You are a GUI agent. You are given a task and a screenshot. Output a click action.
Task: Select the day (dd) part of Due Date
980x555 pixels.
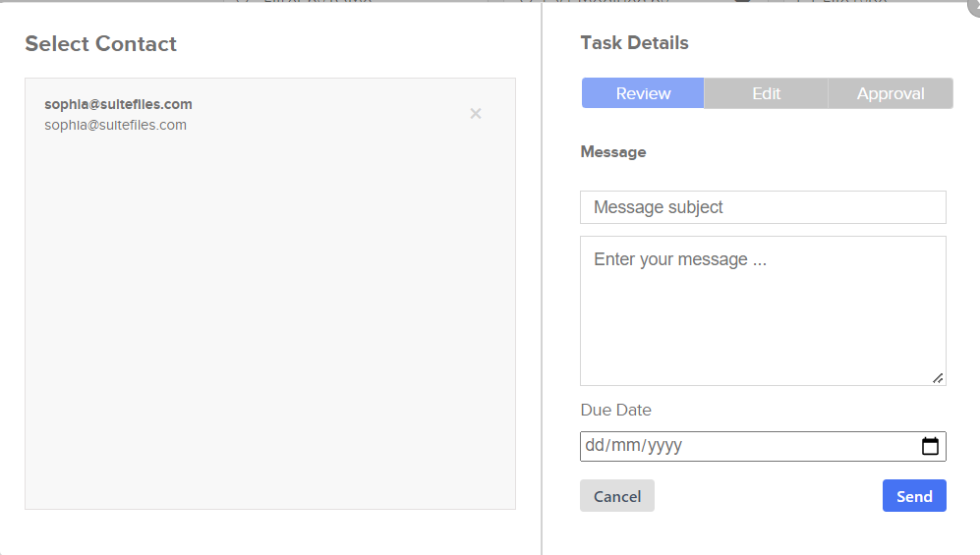pyautogui.click(x=595, y=445)
